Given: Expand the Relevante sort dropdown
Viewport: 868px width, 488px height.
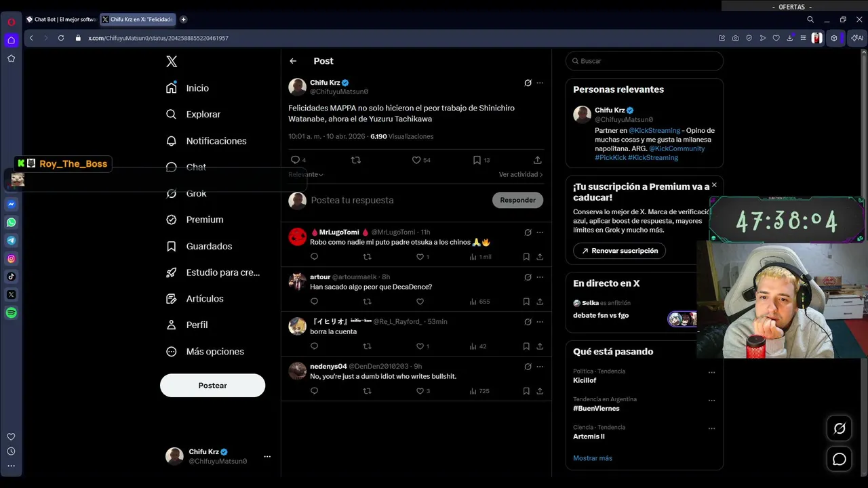Looking at the screenshot, I should click(306, 175).
